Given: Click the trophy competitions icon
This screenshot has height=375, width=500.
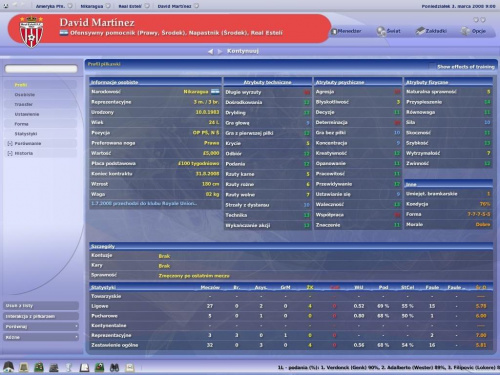Looking at the screenshot, I should click(69, 367).
